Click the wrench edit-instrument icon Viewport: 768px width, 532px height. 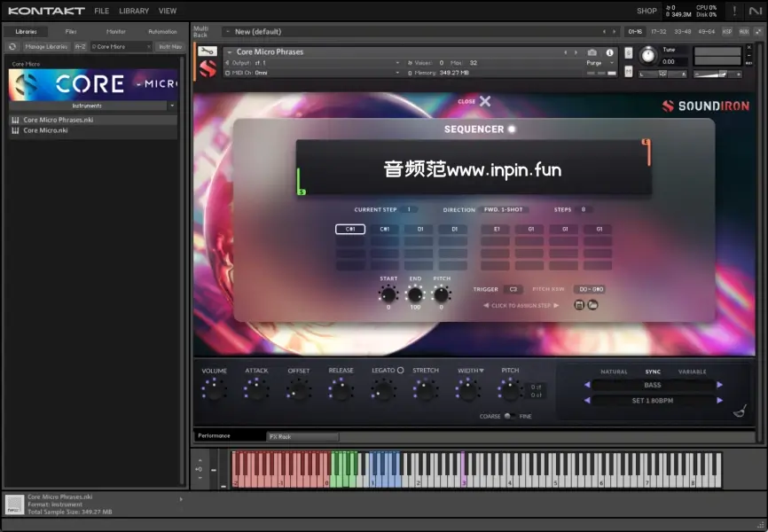207,51
